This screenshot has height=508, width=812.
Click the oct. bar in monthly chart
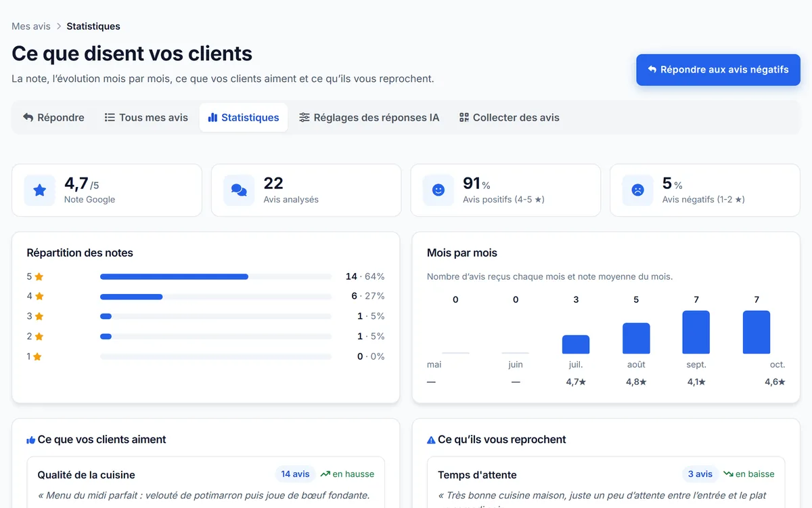click(x=757, y=332)
